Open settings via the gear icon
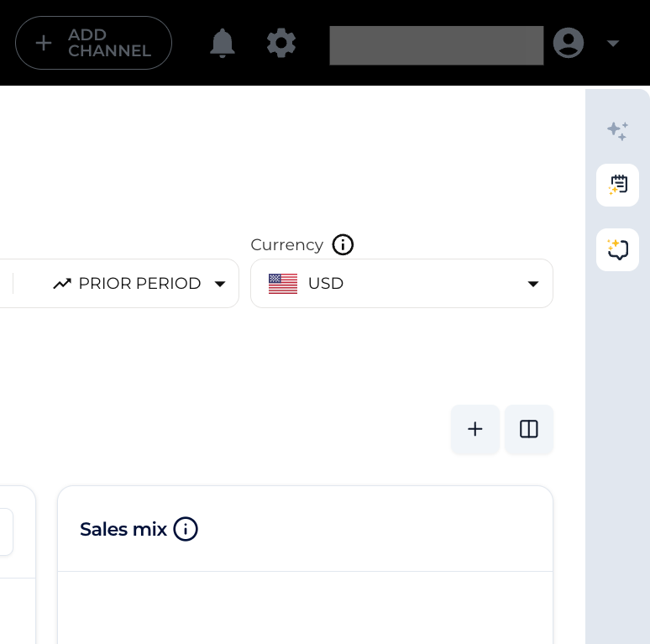 [x=281, y=43]
